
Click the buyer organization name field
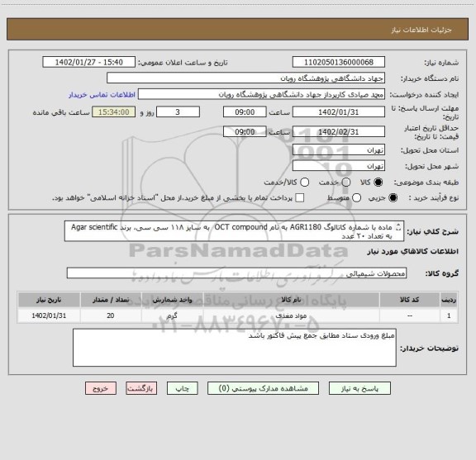pyautogui.click(x=246, y=78)
